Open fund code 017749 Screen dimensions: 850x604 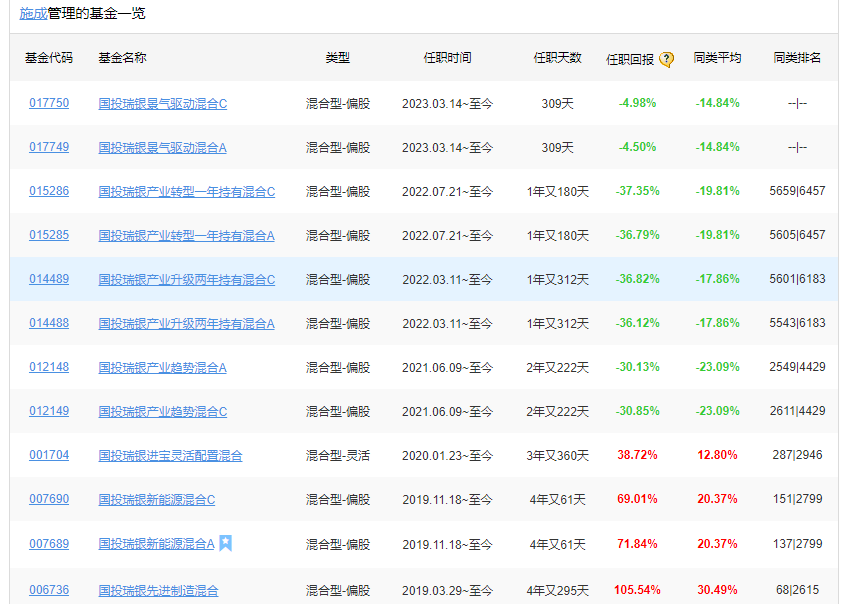tap(49, 147)
